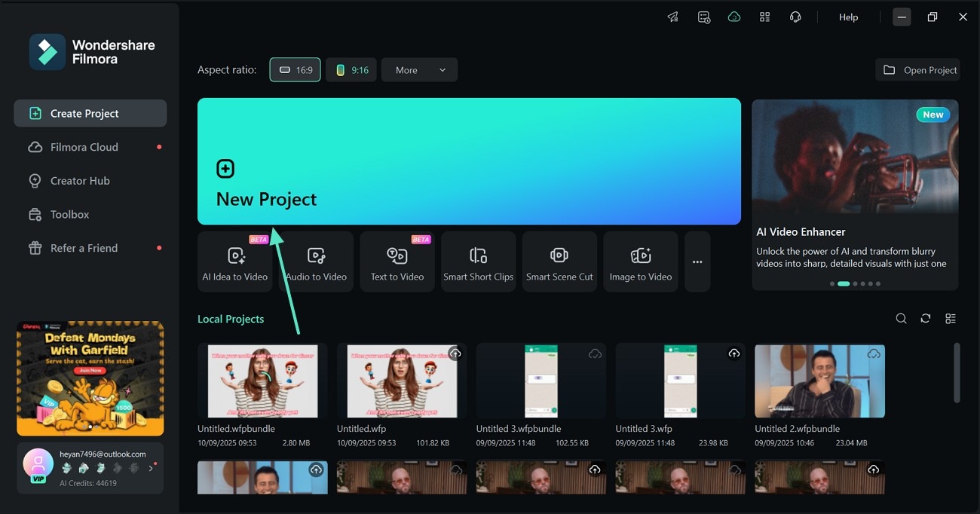Image resolution: width=980 pixels, height=514 pixels.
Task: Select the 9:16 aspect ratio
Action: pos(351,69)
